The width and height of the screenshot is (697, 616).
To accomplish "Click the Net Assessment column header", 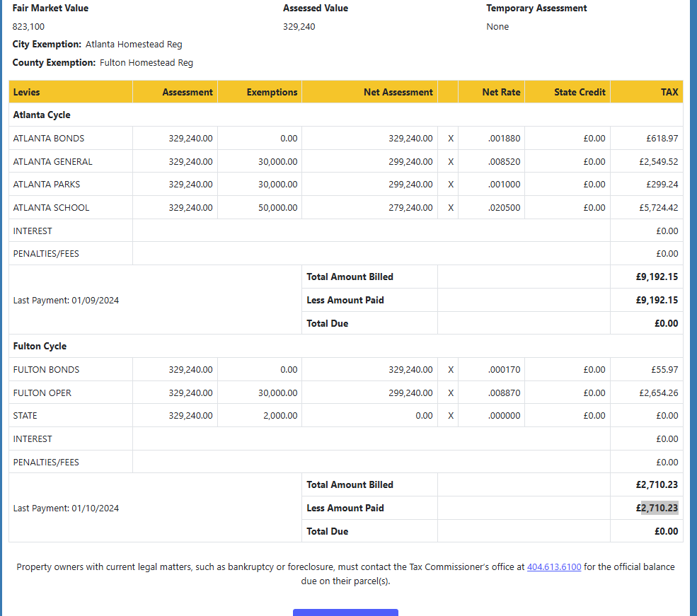I will click(x=398, y=92).
